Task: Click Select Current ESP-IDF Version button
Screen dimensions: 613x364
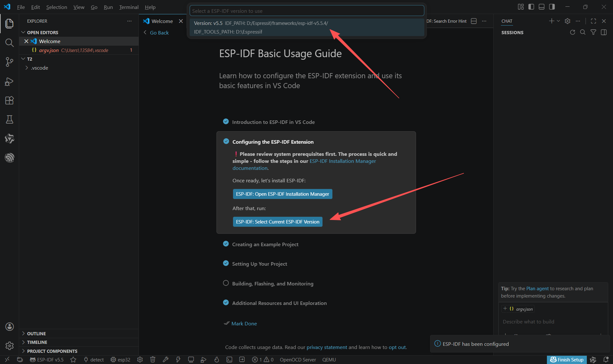Action: 277,222
